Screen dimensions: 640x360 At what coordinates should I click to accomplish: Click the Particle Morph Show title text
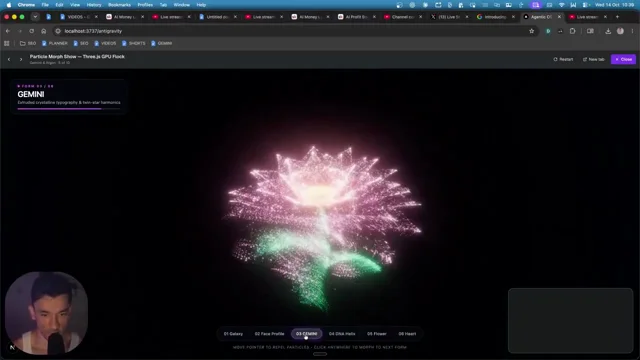(x=77, y=57)
